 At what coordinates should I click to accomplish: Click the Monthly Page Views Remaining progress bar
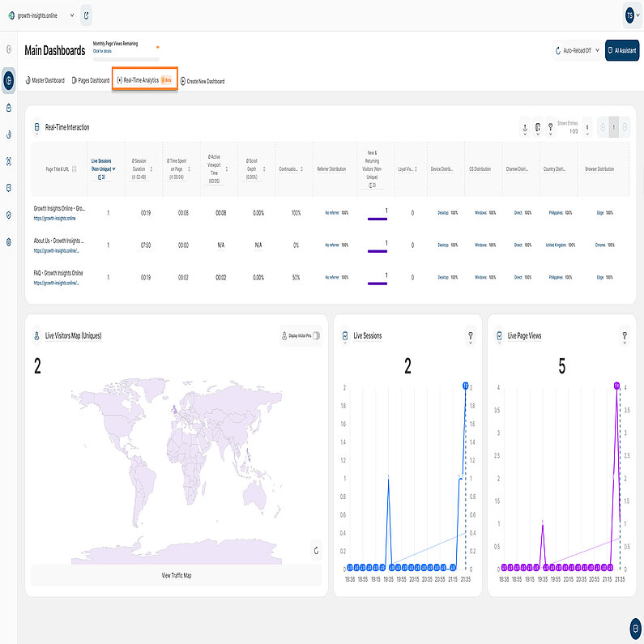(x=126, y=59)
